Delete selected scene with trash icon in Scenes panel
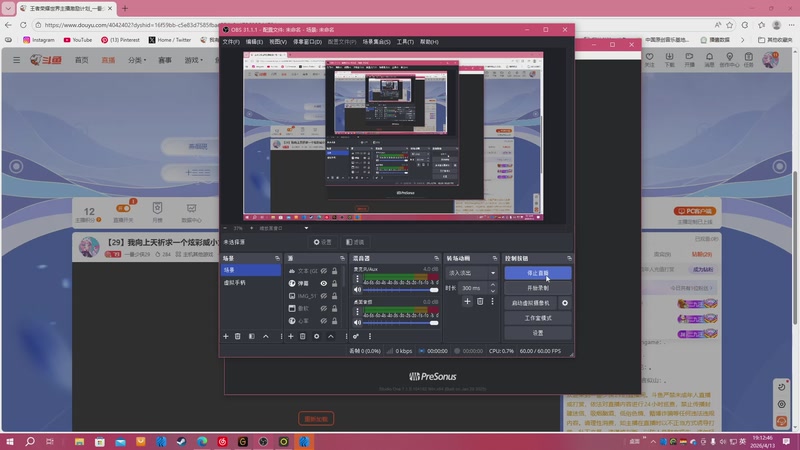The image size is (800, 450). pos(238,336)
